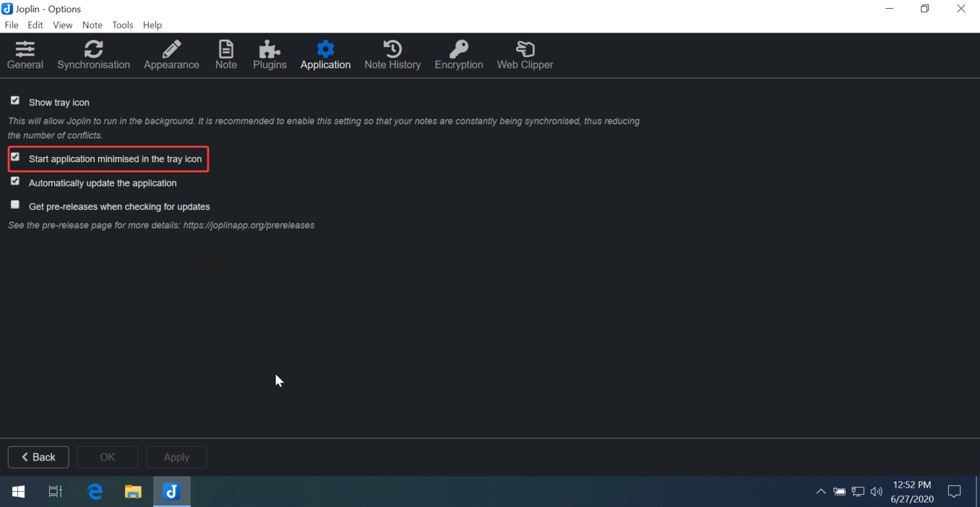
Task: Click the Back button
Action: [x=38, y=457]
